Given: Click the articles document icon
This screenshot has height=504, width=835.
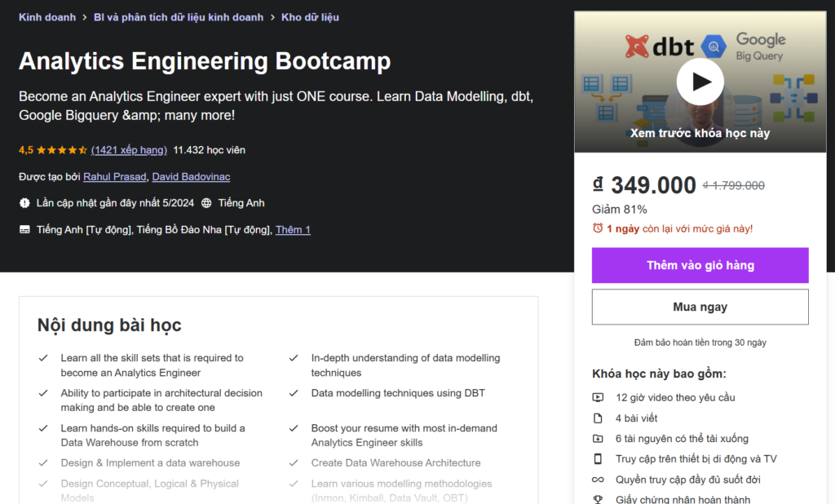Looking at the screenshot, I should pos(598,418).
